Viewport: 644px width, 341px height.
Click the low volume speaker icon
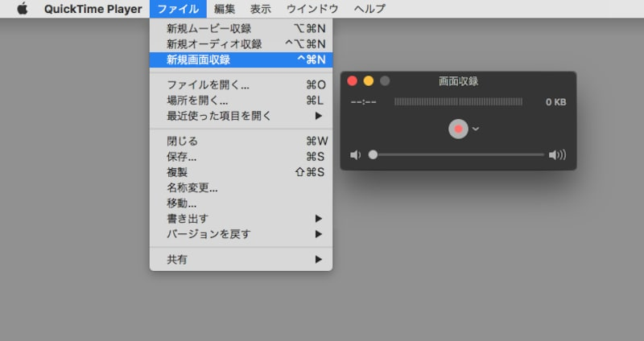pos(355,154)
